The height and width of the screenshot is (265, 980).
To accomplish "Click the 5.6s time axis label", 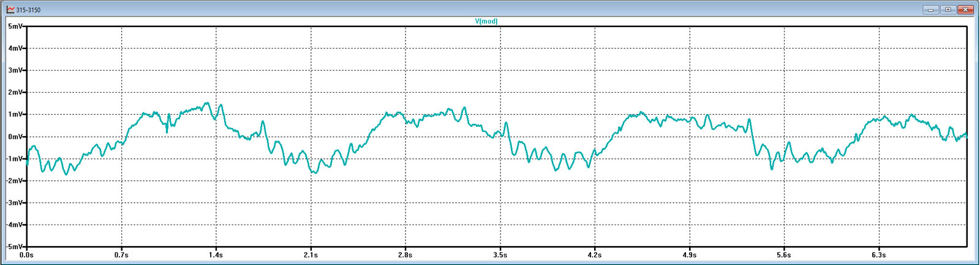I will pos(784,255).
